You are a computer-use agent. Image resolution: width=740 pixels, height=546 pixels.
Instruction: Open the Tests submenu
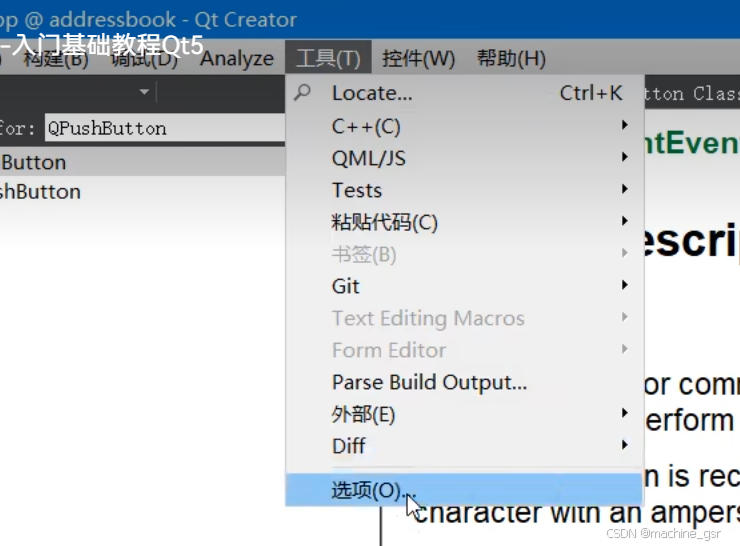click(465, 190)
